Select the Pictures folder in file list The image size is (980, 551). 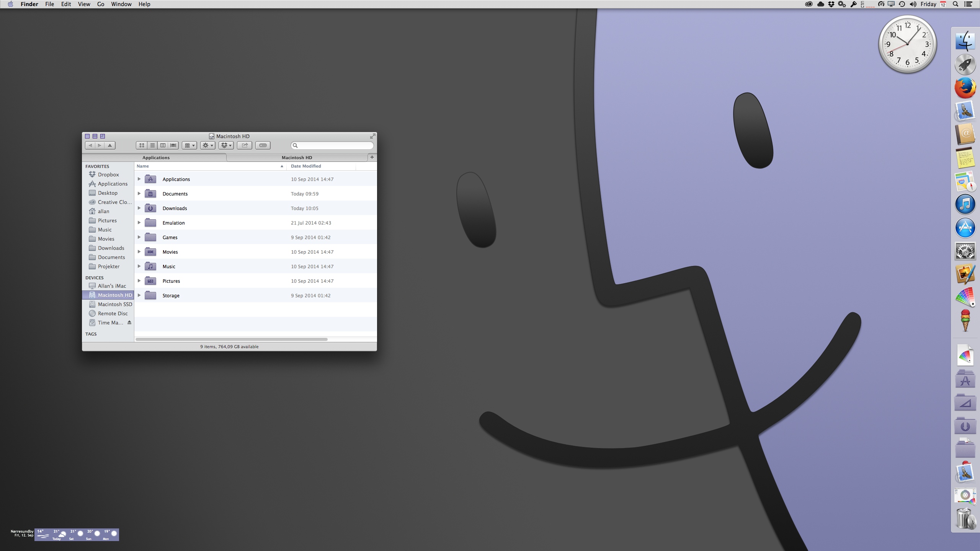click(x=256, y=281)
